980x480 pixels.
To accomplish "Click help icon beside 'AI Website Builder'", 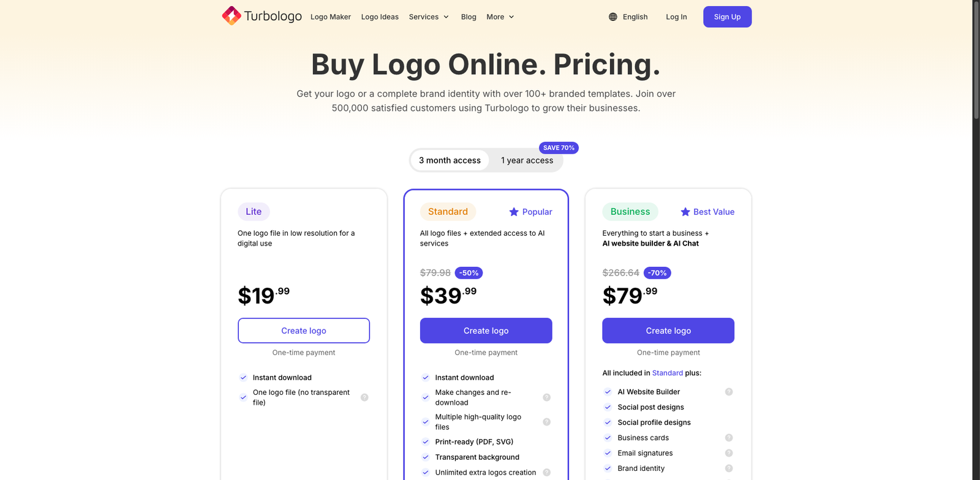I will coord(729,391).
